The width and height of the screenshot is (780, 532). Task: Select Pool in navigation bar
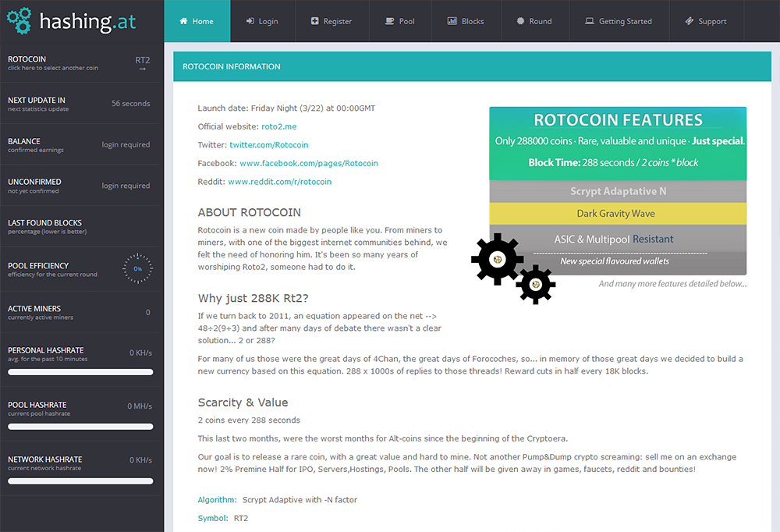point(400,21)
